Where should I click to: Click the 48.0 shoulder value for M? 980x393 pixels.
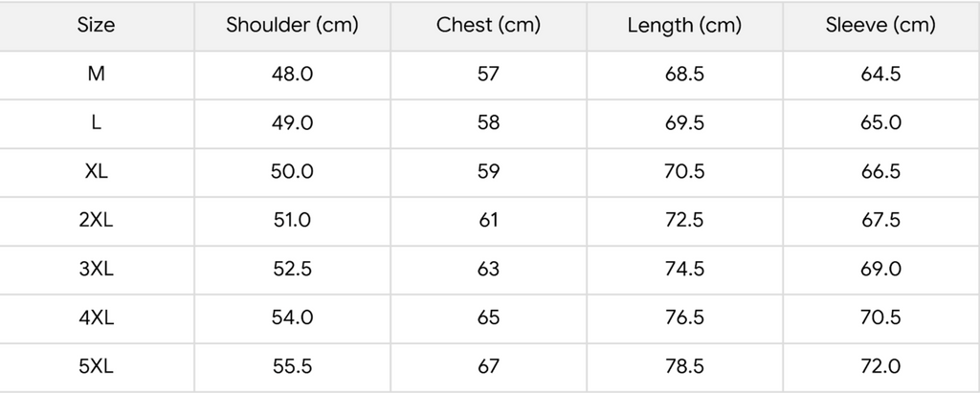(x=292, y=75)
